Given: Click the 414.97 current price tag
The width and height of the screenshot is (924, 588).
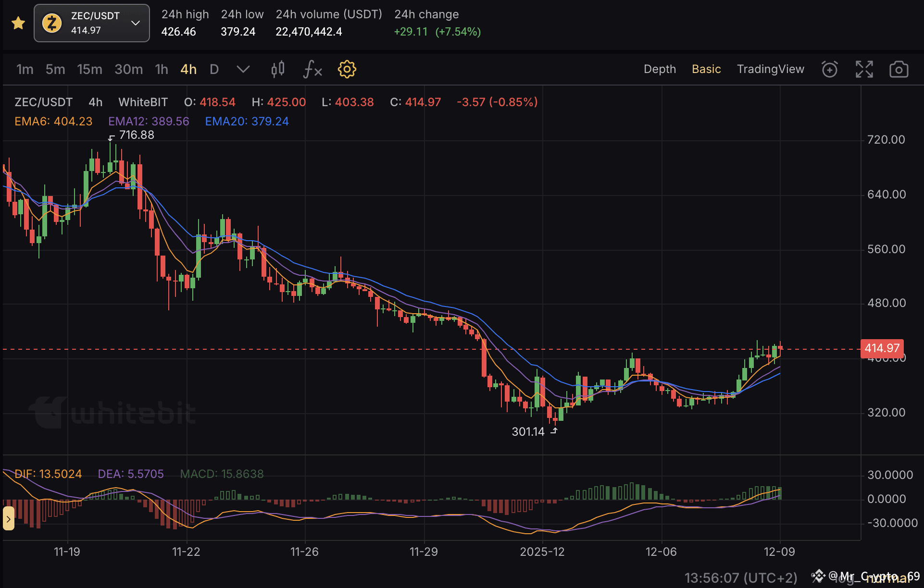Looking at the screenshot, I should (882, 348).
